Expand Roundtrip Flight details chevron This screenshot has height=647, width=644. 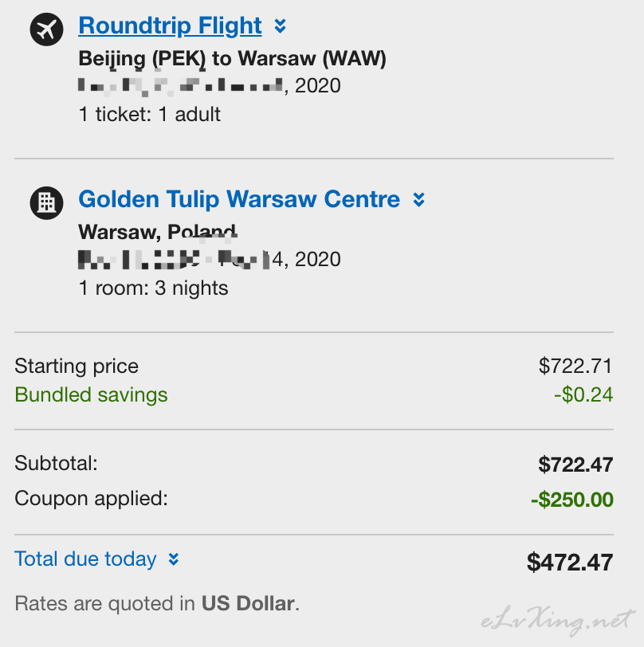281,26
